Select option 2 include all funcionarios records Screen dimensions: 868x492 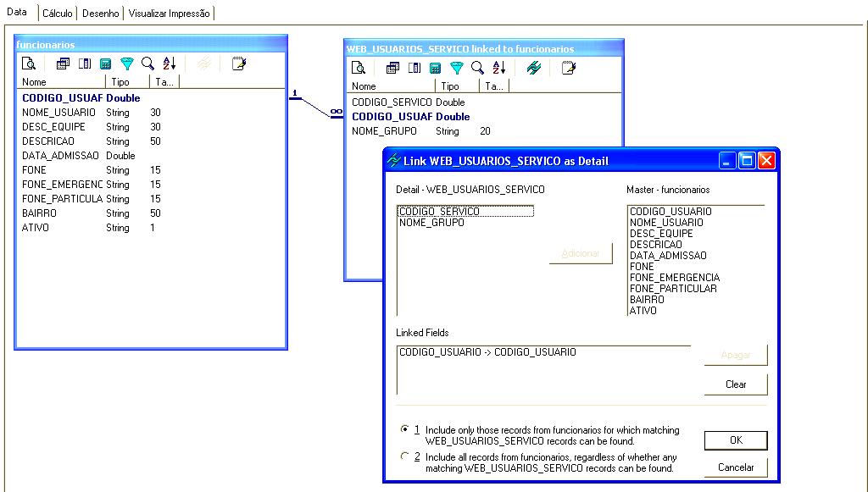point(404,456)
